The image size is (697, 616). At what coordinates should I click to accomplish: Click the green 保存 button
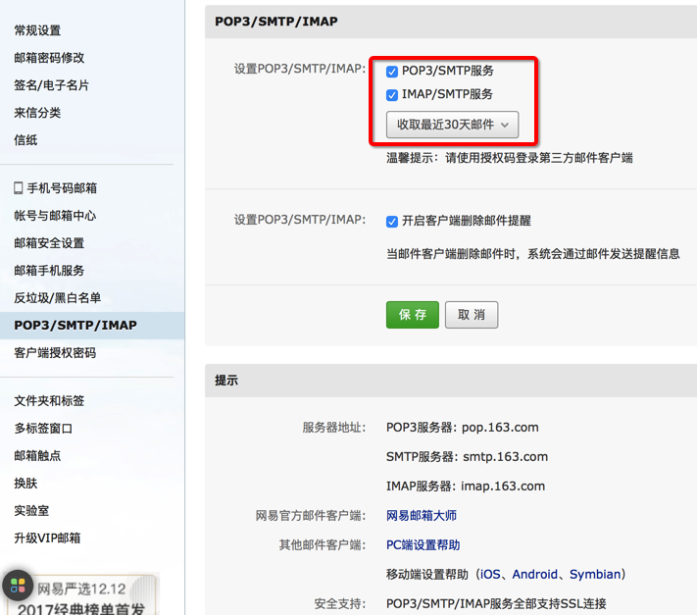point(413,315)
